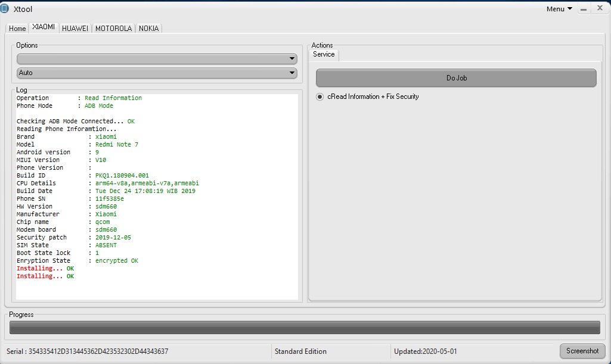
Task: Click the Xtool app icon in title bar
Action: tap(4, 8)
